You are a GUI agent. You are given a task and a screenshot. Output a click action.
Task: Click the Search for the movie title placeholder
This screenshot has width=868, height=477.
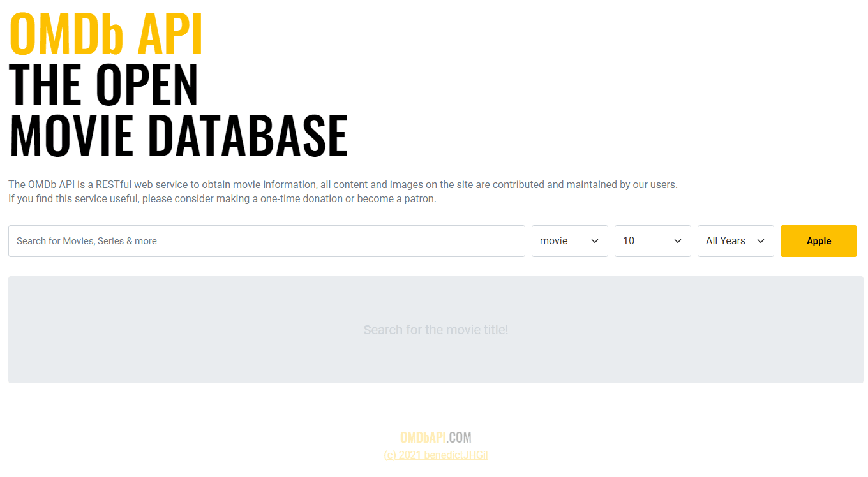pyautogui.click(x=436, y=330)
